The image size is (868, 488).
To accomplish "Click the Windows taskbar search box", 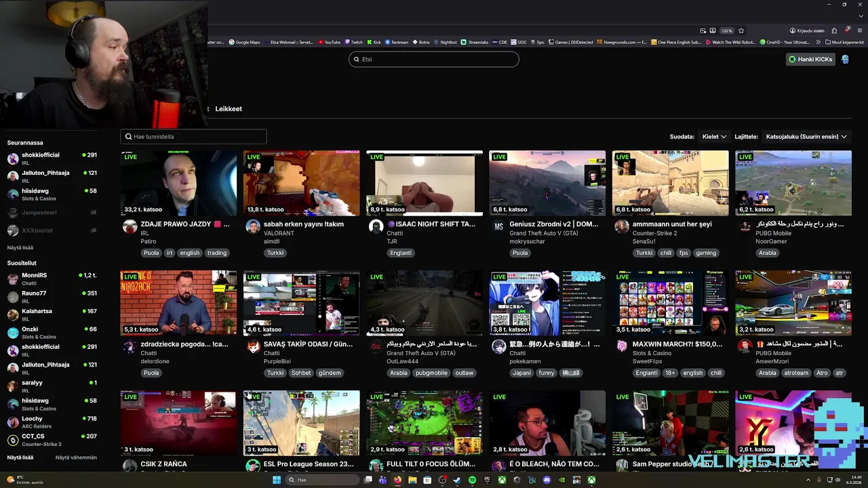I will tap(323, 480).
